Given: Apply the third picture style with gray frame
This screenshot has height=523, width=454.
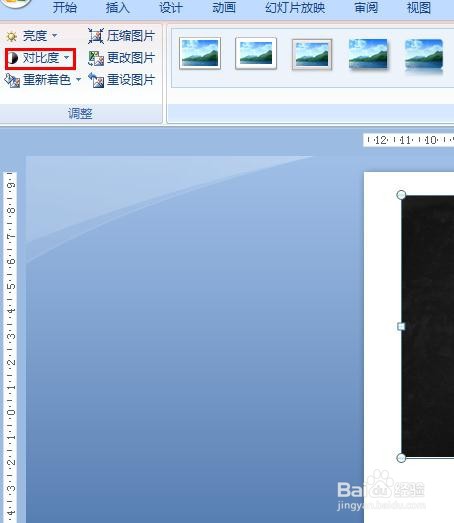Looking at the screenshot, I should point(312,54).
